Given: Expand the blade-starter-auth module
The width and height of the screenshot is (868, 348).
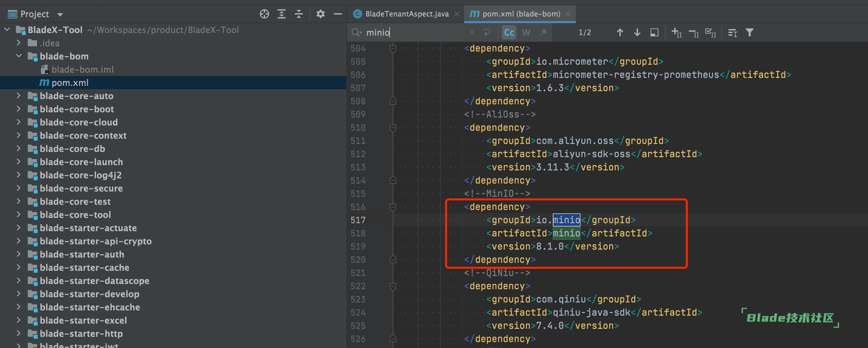Looking at the screenshot, I should (x=19, y=254).
